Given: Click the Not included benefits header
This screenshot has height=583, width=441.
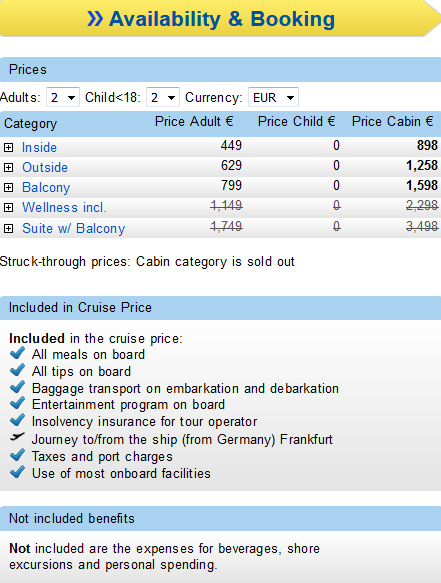Looking at the screenshot, I should coord(220,518).
